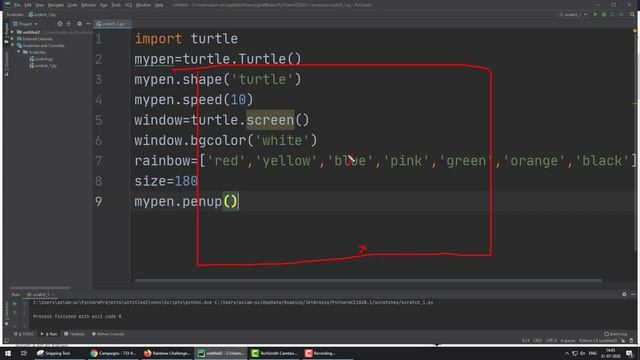The image size is (640, 360).
Task: Click the Task View taskbar icon
Action: click(24, 353)
